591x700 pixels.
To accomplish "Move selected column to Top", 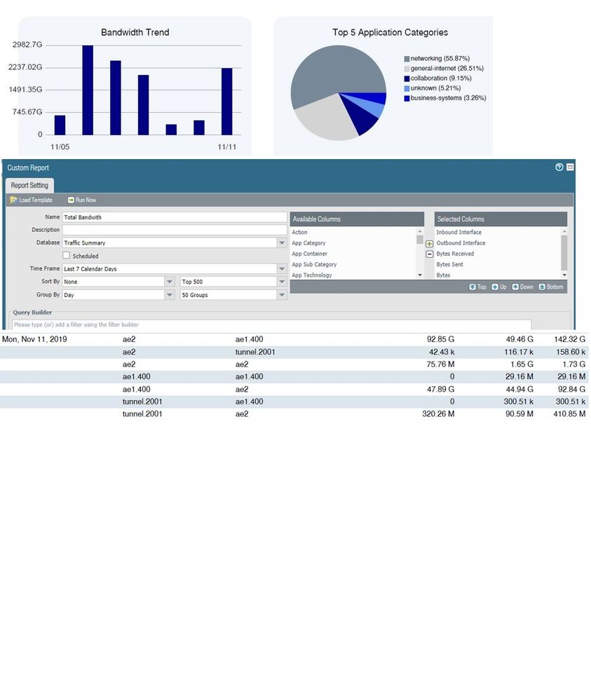I will [x=477, y=287].
